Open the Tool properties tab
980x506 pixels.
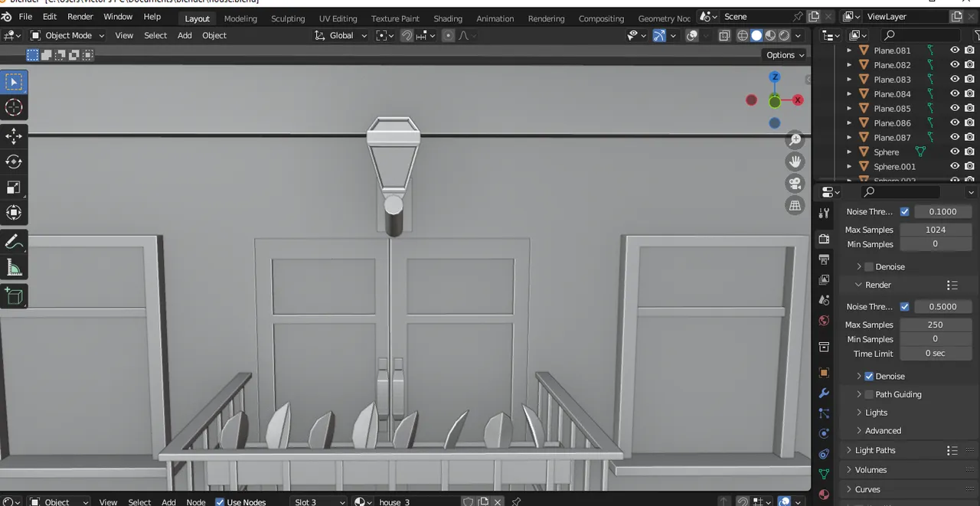click(x=824, y=214)
